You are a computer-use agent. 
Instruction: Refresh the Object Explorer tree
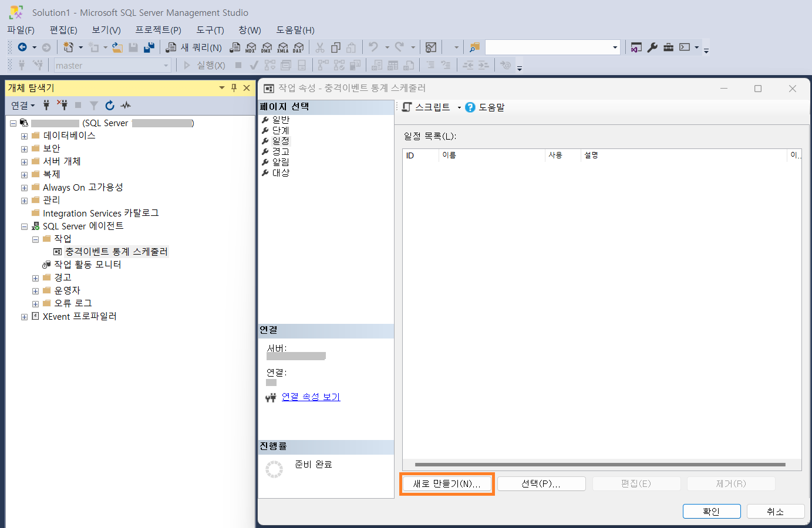(x=110, y=105)
